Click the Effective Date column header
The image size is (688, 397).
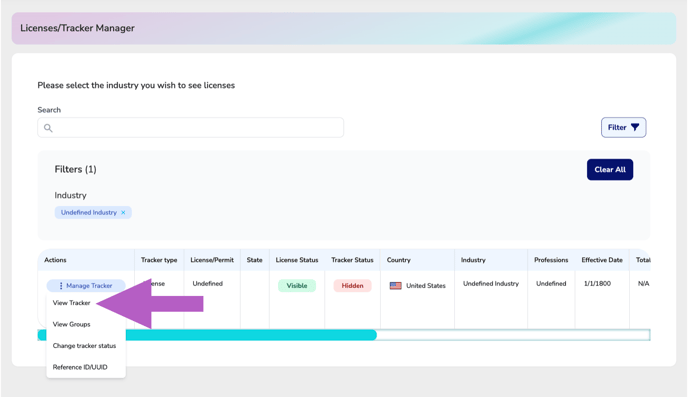602,260
